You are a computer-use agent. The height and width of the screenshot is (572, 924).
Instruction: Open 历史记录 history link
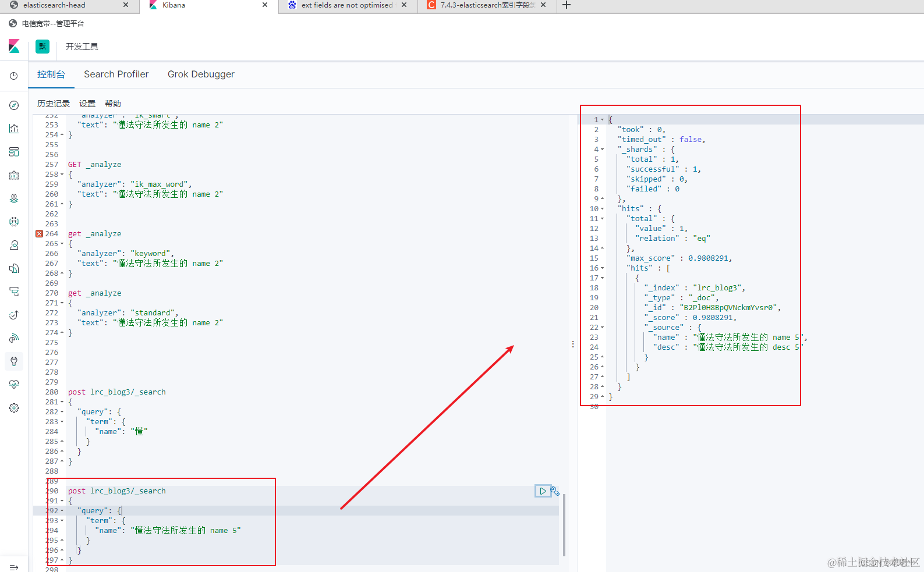coord(54,104)
